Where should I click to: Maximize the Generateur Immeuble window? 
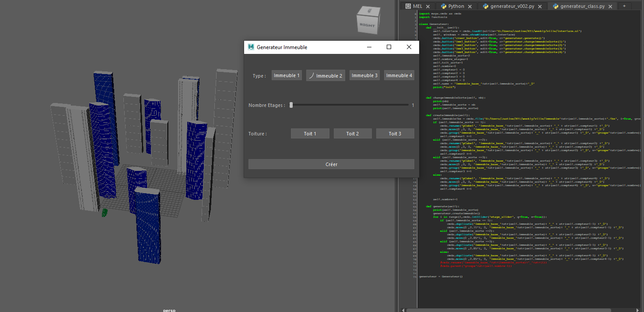click(389, 47)
